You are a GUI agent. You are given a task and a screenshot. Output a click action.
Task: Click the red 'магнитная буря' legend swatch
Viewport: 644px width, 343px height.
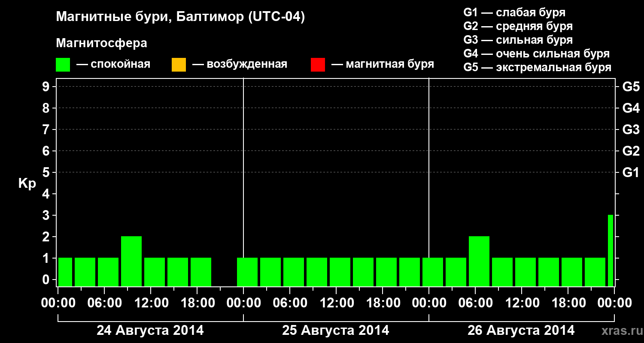pyautogui.click(x=318, y=65)
